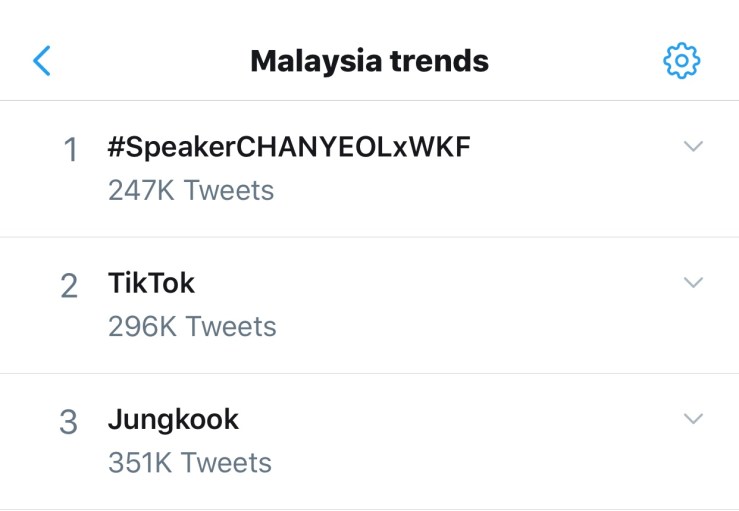The height and width of the screenshot is (511, 739).
Task: Click the 247K Tweets count
Action: coord(190,190)
